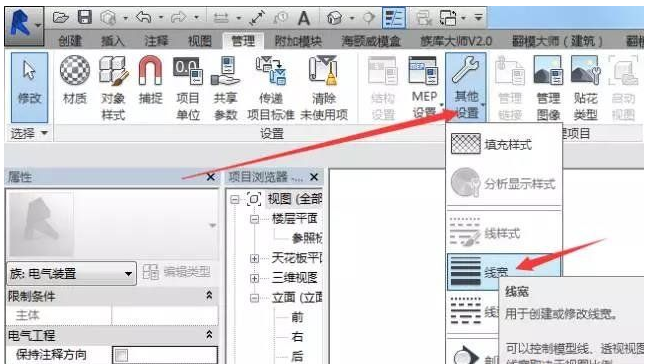Switch to the 创建 ribbon tab
Screen dimensions: 647x364
70,41
